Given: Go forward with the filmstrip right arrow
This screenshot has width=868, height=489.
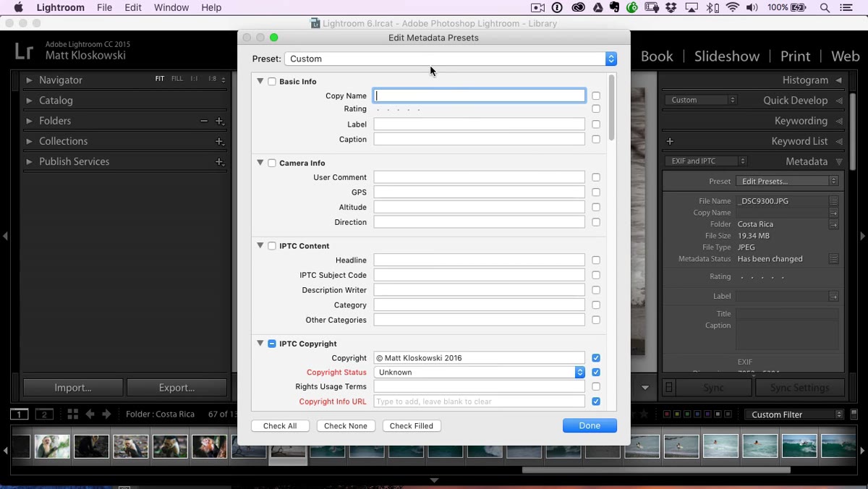Looking at the screenshot, I should pos(106,414).
